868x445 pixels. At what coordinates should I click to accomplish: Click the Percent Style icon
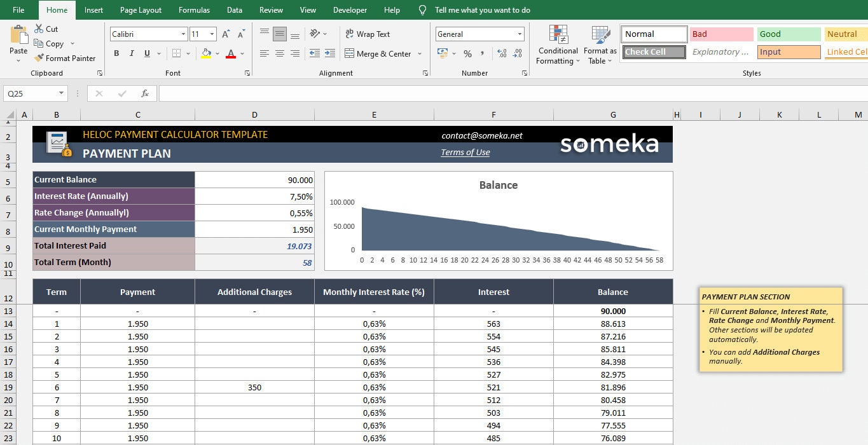[467, 54]
